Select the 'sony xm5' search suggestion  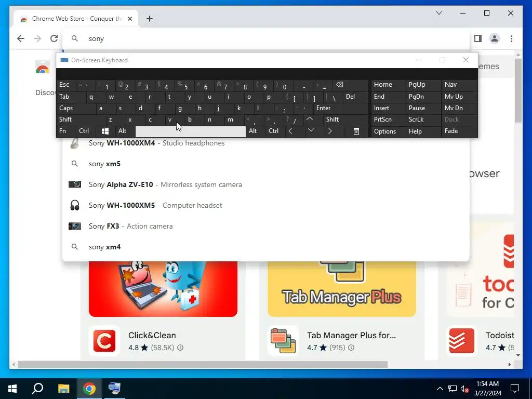coord(266,164)
